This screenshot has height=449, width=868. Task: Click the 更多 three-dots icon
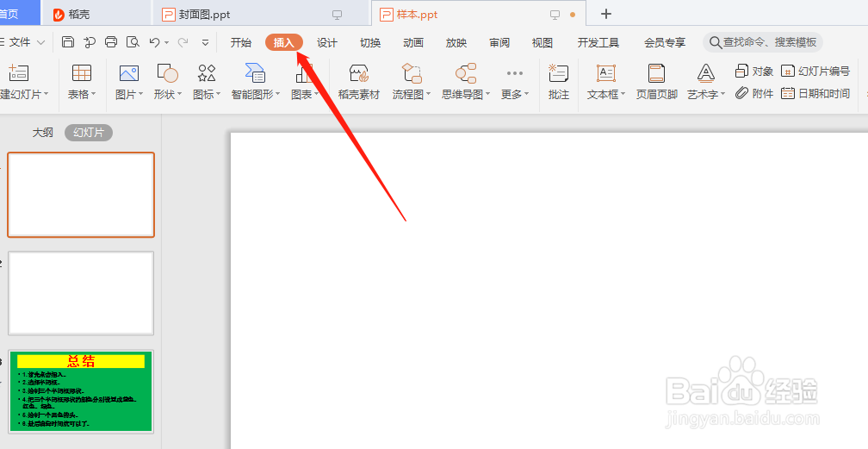pos(515,72)
